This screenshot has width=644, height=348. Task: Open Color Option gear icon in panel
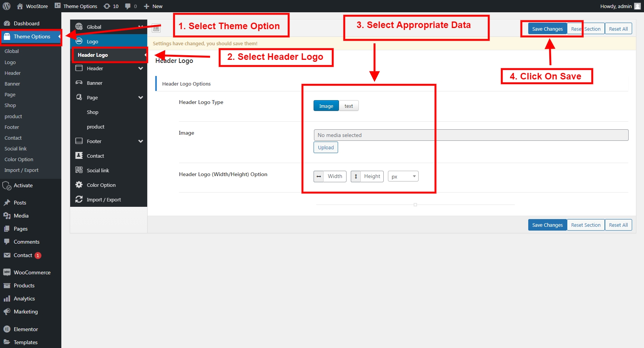coord(79,185)
